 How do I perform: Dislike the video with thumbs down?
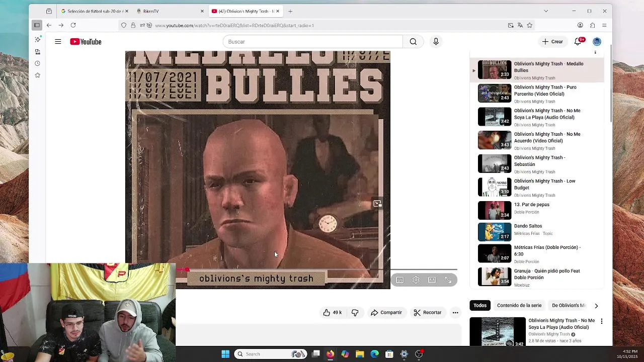pyautogui.click(x=355, y=313)
